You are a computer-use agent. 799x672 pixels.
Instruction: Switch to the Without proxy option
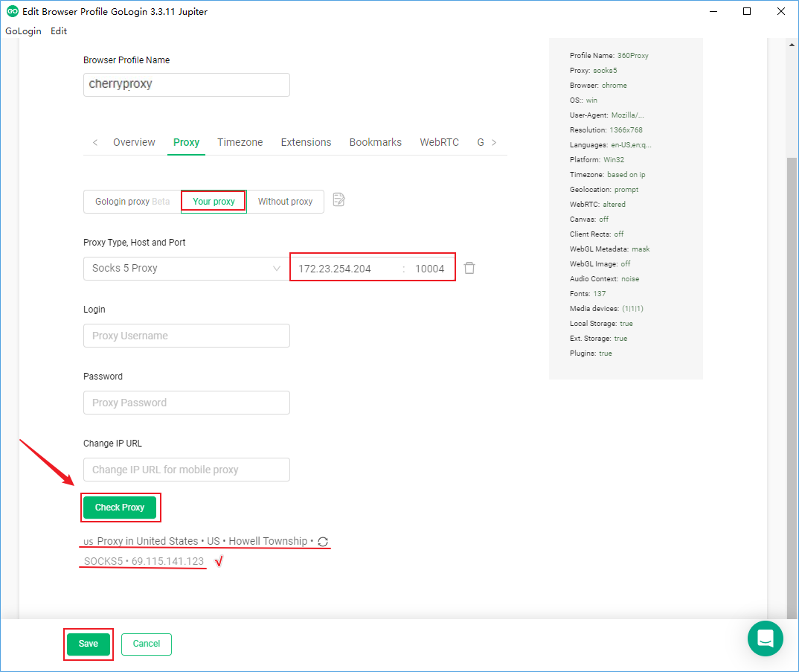(x=285, y=202)
